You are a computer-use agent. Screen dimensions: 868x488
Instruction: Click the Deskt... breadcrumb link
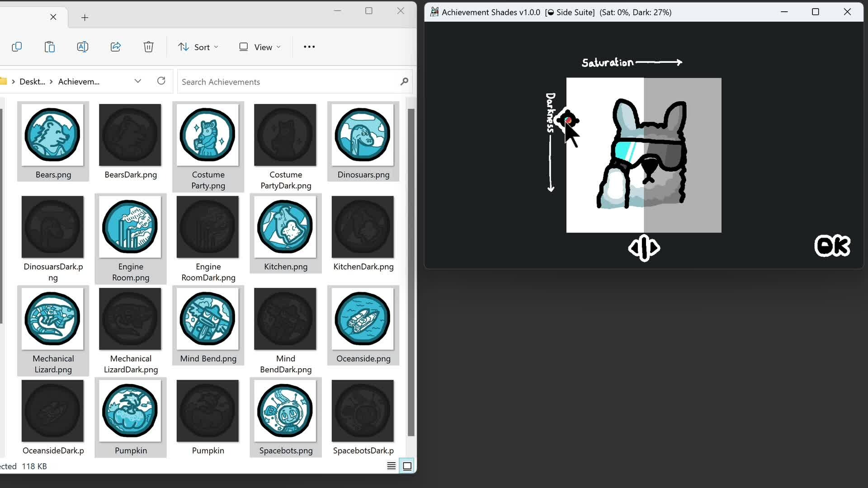click(x=32, y=82)
